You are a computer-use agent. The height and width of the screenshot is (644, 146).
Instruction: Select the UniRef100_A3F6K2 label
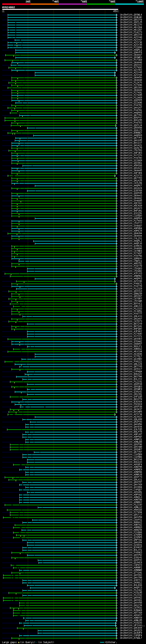point(131,331)
